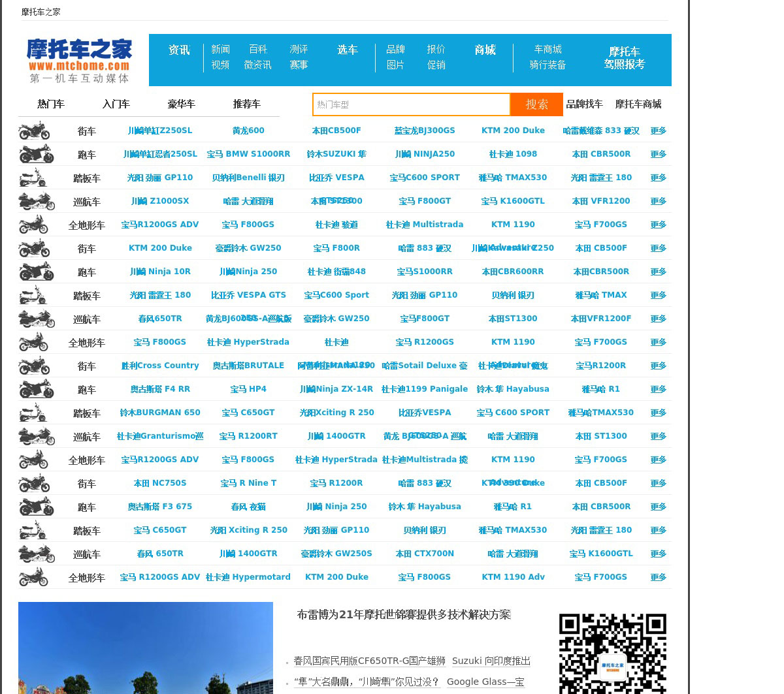Open the 本田CBR600RR link

(513, 272)
